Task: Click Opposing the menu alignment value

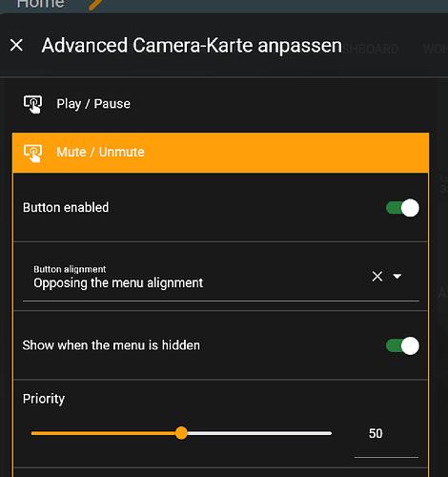Action: click(x=118, y=283)
